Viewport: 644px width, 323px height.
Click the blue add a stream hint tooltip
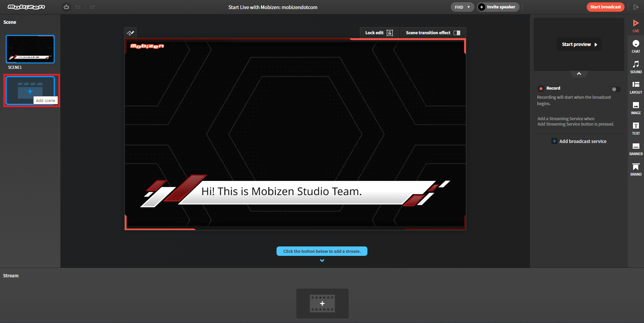pos(322,251)
